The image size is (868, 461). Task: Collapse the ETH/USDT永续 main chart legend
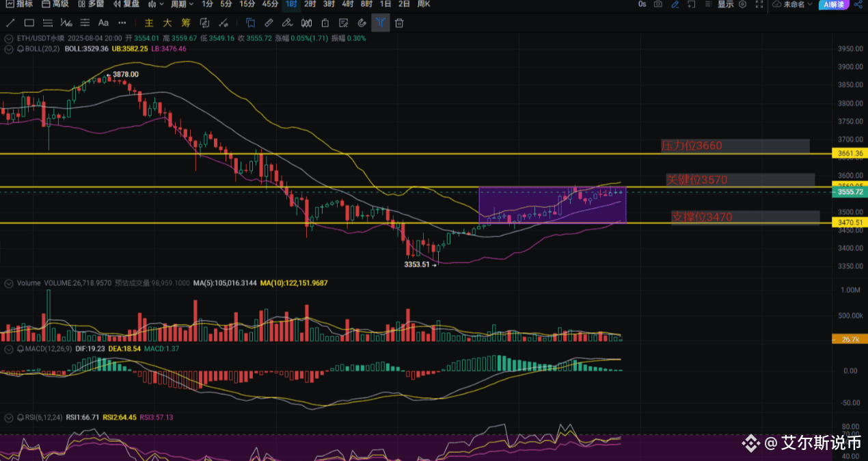[x=9, y=38]
